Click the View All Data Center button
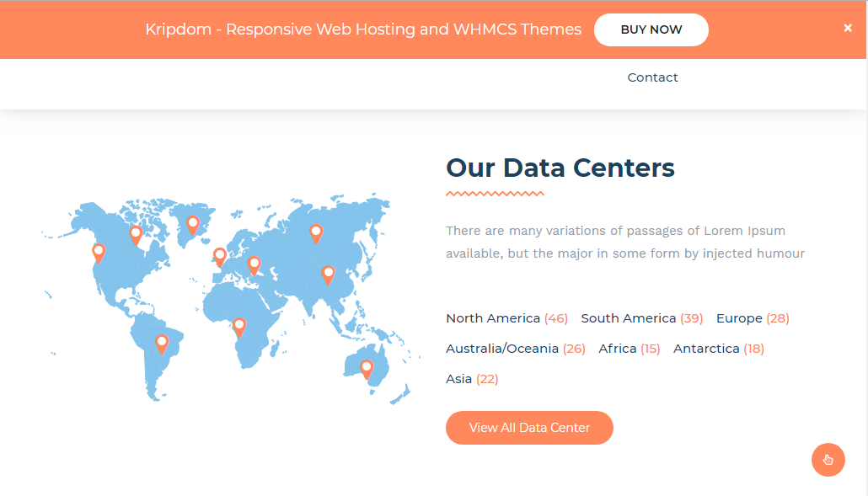This screenshot has height=496, width=868. (529, 428)
